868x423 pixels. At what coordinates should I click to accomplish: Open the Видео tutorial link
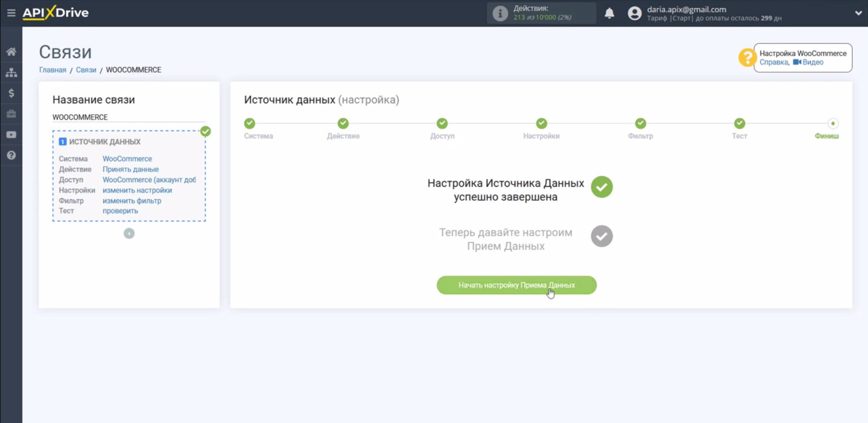[808, 62]
